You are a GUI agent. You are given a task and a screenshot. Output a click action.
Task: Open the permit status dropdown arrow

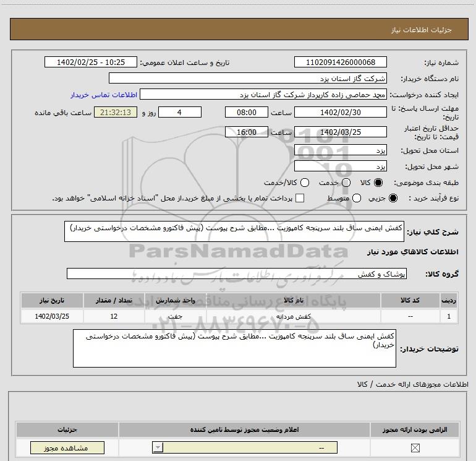click(158, 447)
